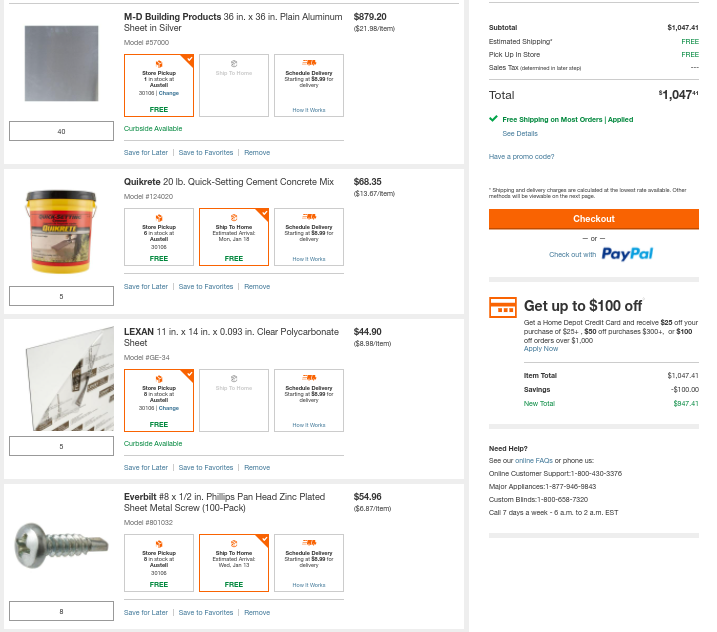
Task: Click the PayPal logo to check out
Action: click(627, 254)
